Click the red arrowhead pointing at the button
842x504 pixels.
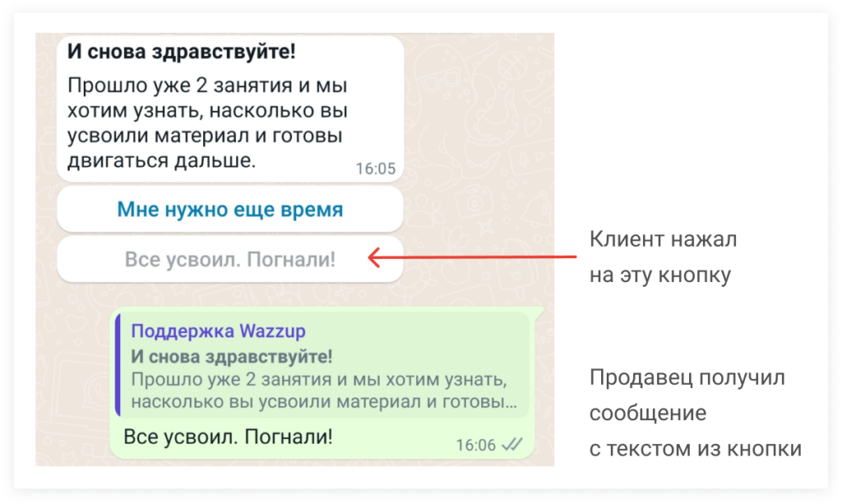pyautogui.click(x=372, y=259)
